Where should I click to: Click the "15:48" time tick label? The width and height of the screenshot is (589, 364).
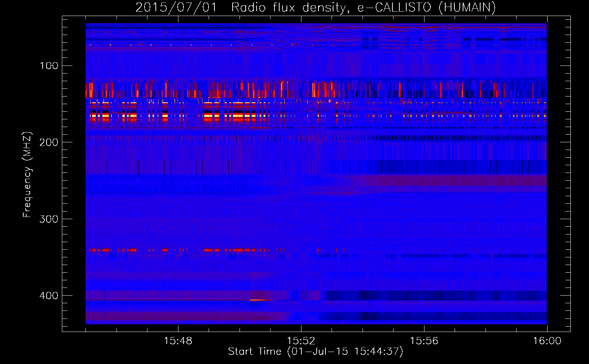[178, 341]
